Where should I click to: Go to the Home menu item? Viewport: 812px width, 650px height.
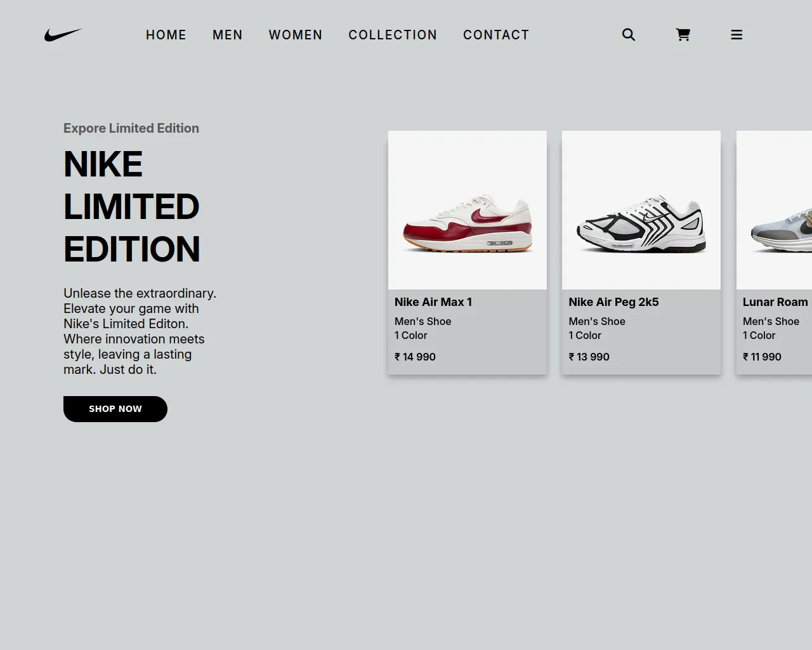(x=166, y=35)
